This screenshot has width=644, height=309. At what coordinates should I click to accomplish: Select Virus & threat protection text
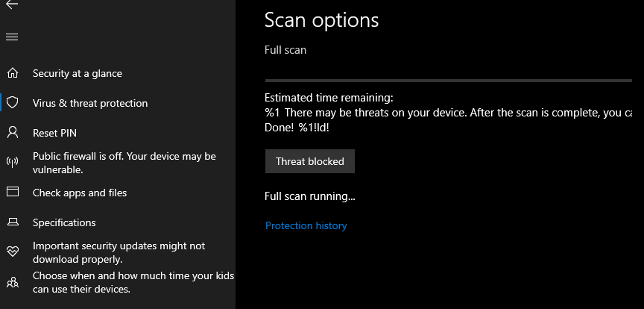pyautogui.click(x=90, y=103)
